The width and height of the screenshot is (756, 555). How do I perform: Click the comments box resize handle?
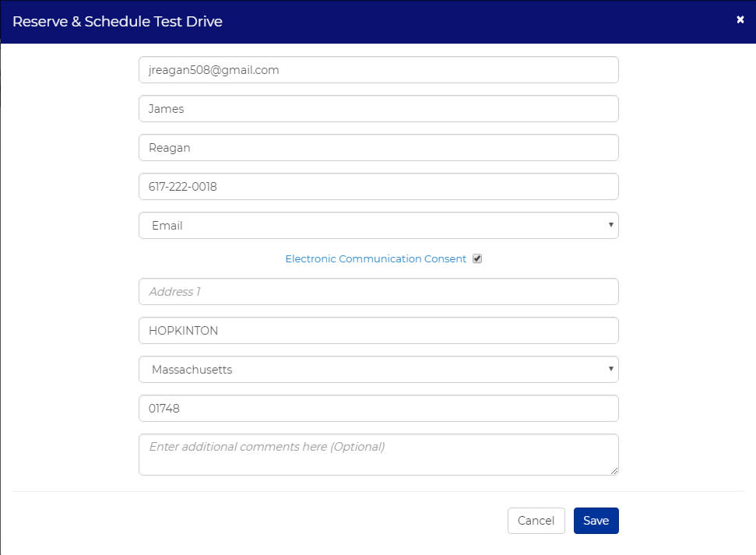tap(614, 471)
